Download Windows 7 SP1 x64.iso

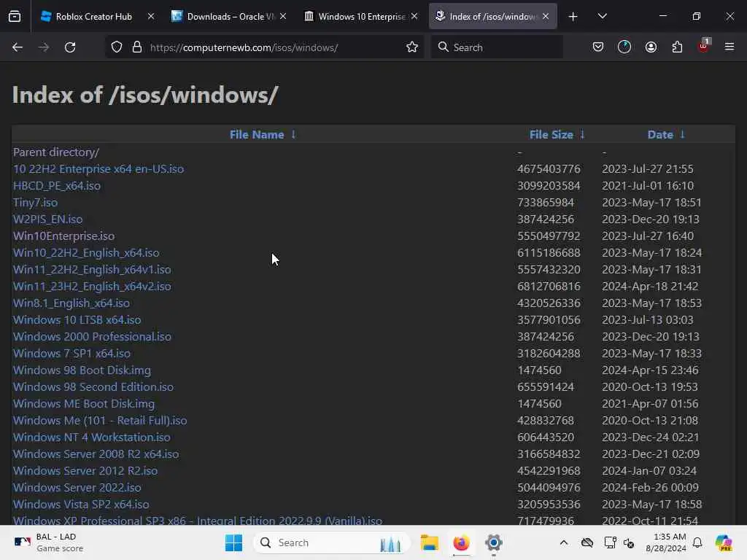point(72,354)
